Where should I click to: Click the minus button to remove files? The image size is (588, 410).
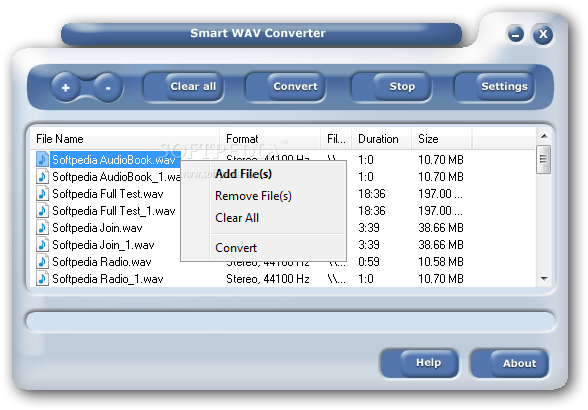pyautogui.click(x=108, y=87)
